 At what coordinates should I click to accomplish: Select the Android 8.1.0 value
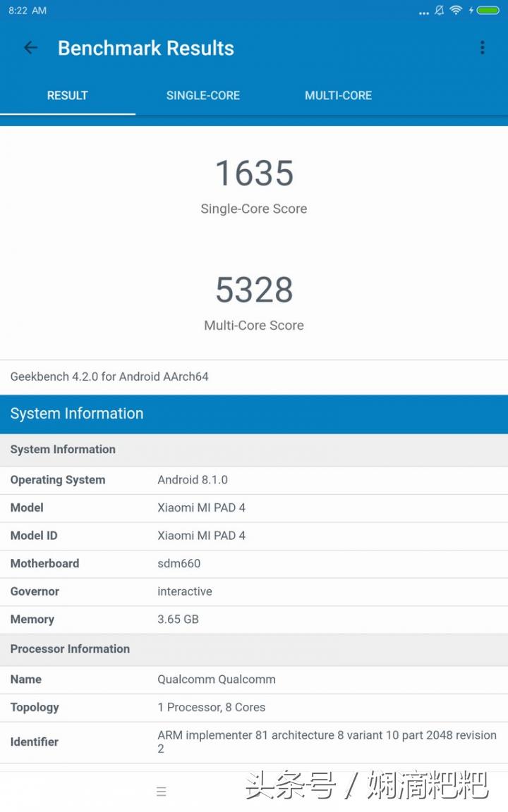click(x=193, y=479)
